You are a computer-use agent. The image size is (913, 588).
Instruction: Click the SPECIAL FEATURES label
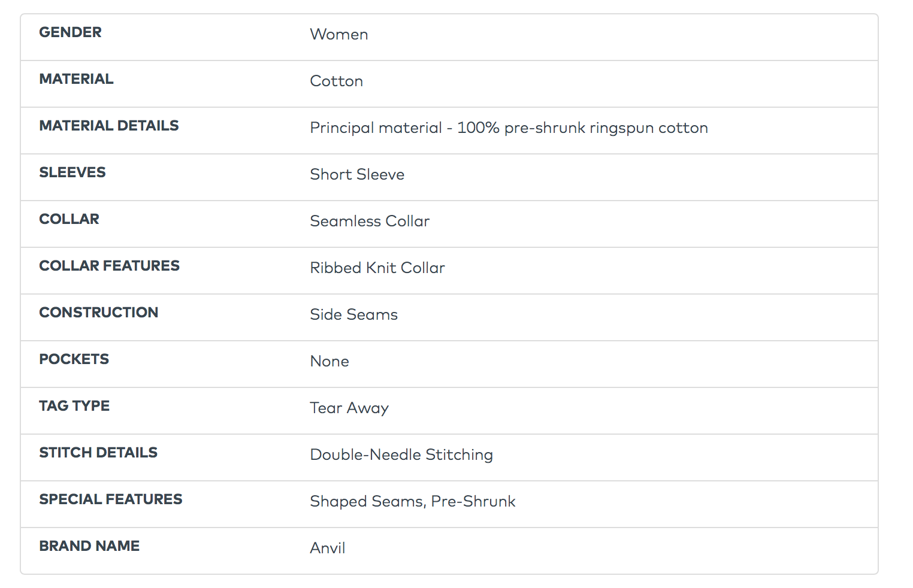110,499
